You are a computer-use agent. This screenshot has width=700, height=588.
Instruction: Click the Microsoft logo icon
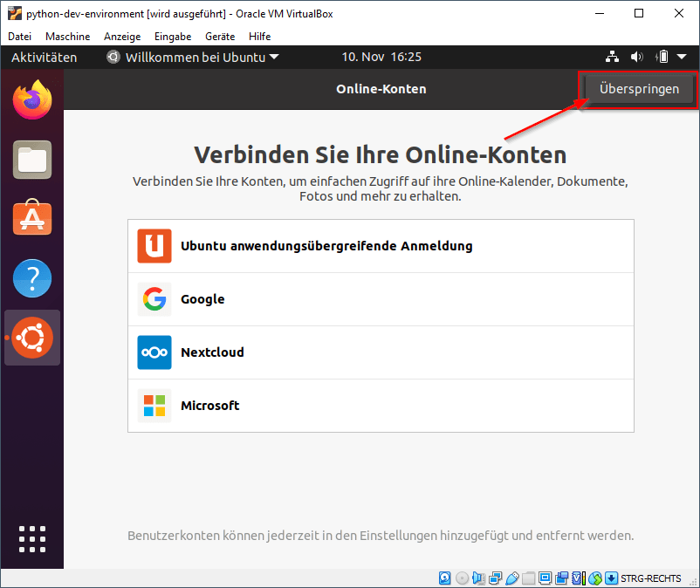[x=154, y=405]
